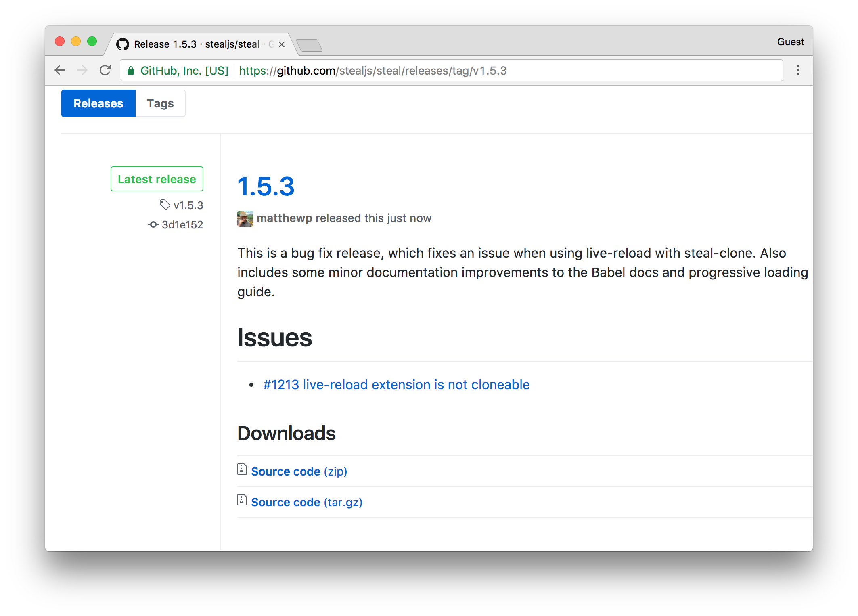Click the tag icon beside v1.5.3
Image resolution: width=858 pixels, height=616 pixels.
click(x=165, y=205)
